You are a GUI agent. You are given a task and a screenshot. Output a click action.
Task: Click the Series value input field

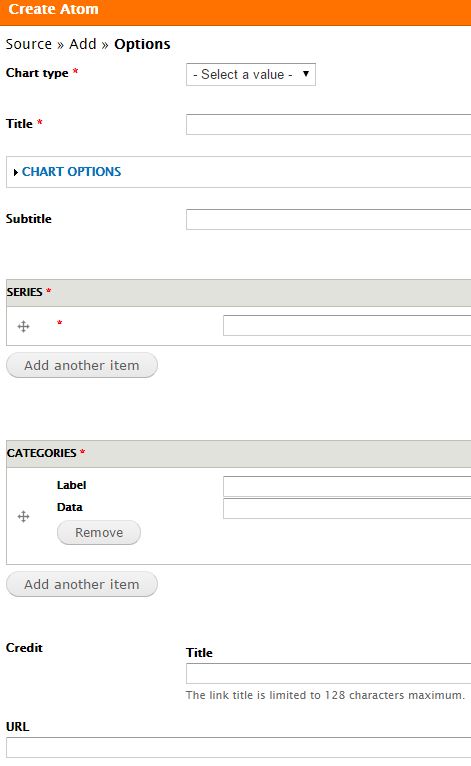point(347,325)
